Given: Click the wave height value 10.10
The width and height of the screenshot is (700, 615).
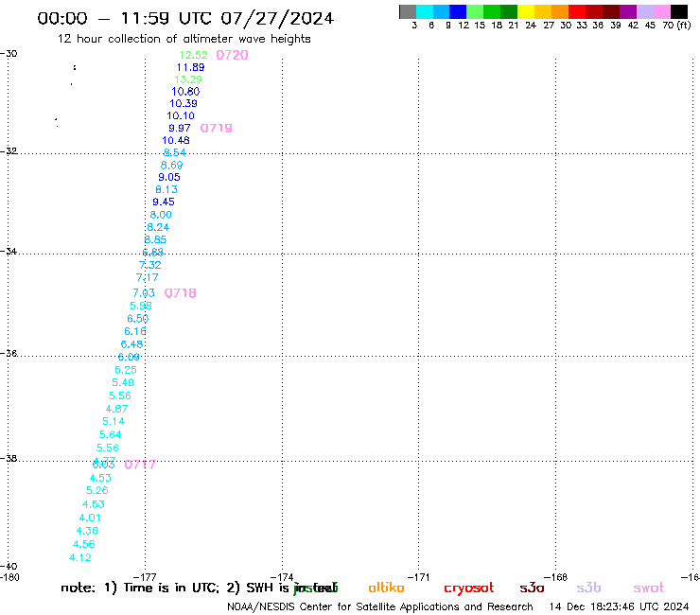Looking at the screenshot, I should coord(181,116).
